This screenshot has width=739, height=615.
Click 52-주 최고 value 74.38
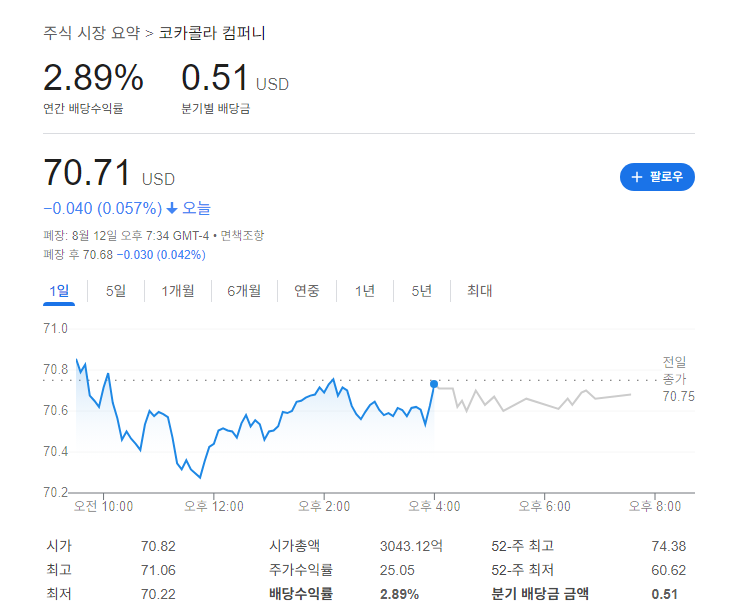[x=669, y=546]
